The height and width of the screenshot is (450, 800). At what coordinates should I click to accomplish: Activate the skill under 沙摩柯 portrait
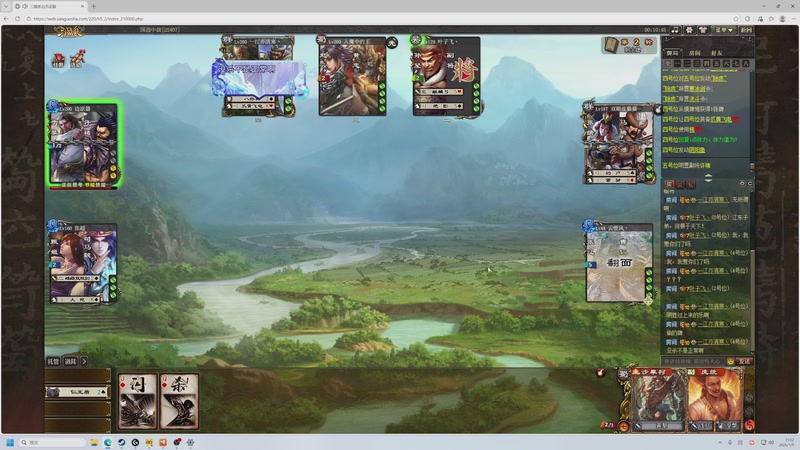point(661,426)
